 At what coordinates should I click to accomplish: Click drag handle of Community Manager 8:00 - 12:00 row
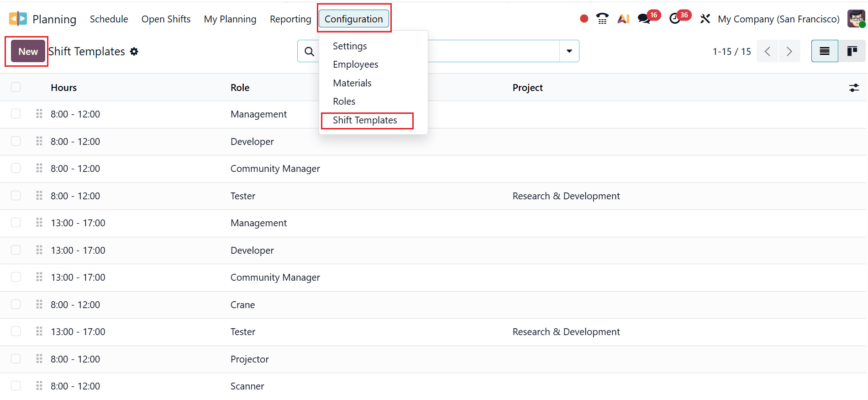click(x=39, y=168)
